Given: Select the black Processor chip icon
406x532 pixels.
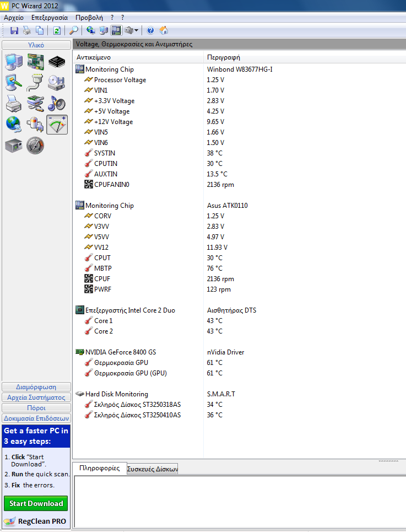Looking at the screenshot, I should 57,62.
